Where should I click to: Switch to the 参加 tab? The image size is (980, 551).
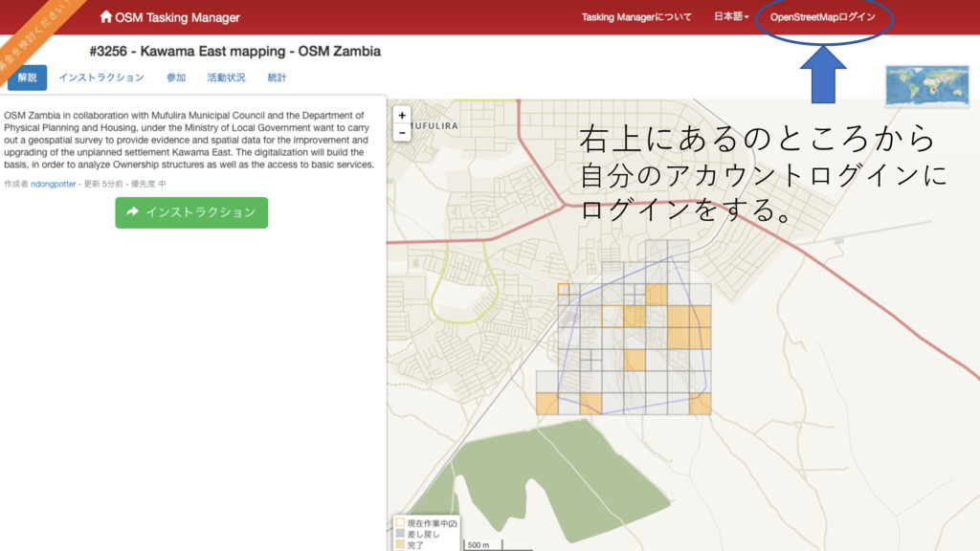click(176, 77)
